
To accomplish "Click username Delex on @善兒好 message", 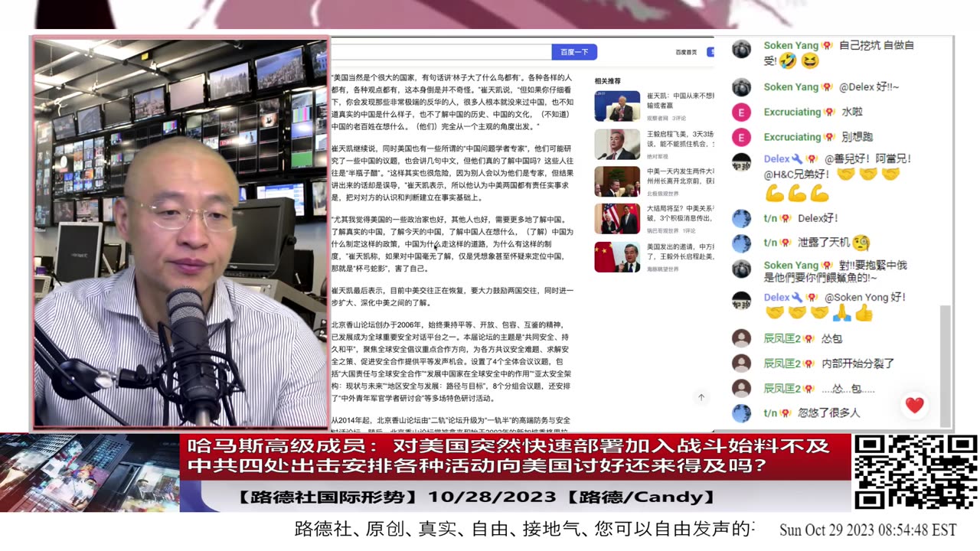I will click(776, 159).
